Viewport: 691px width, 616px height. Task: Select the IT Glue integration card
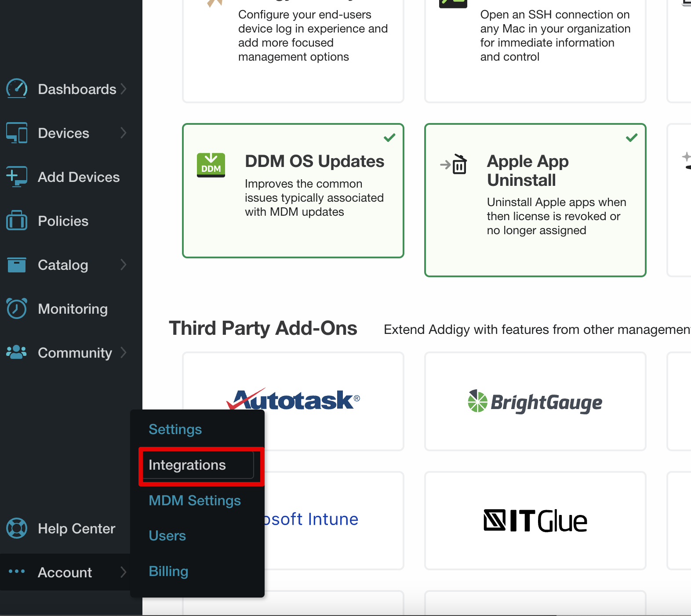[535, 521]
